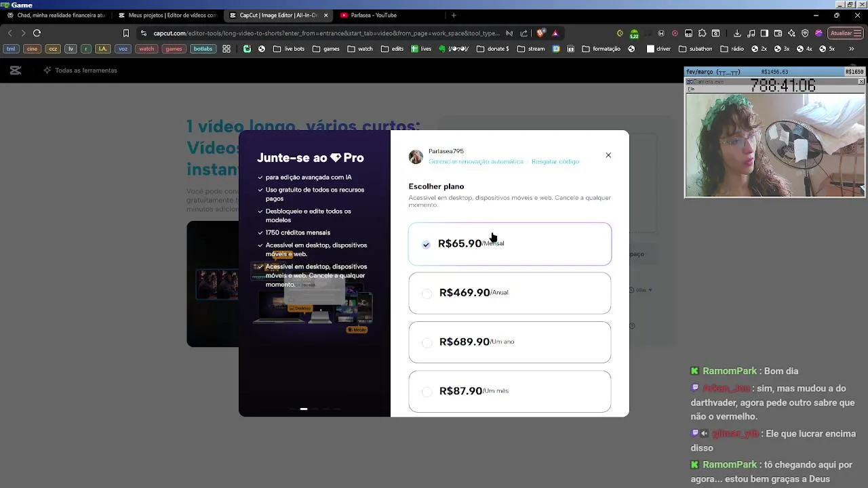Viewport: 868px width, 488px height.
Task: Select the R$65.90 Mensal plan
Action: 510,244
